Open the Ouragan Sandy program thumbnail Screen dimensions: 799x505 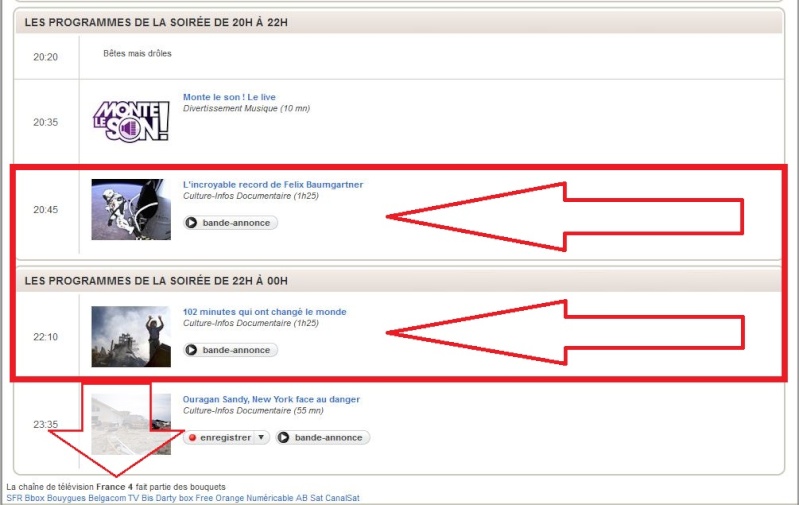[131, 424]
